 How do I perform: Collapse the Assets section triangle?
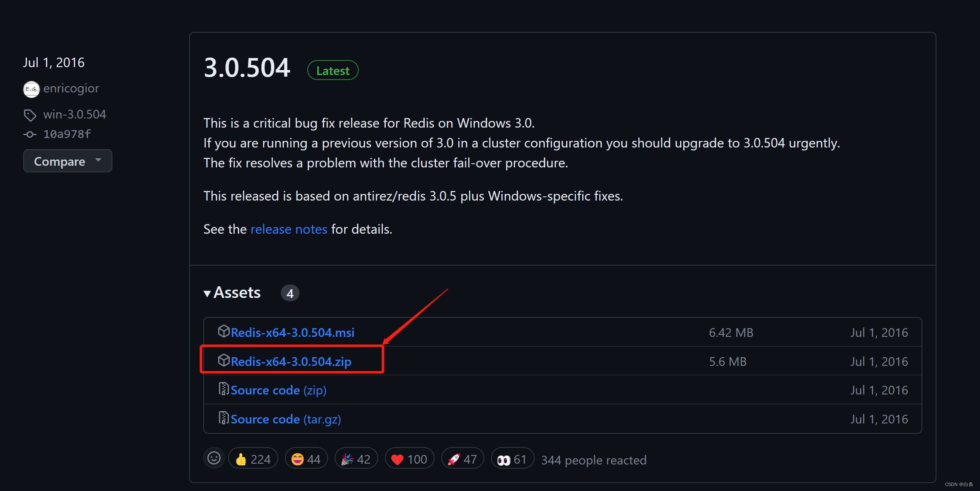(x=207, y=294)
